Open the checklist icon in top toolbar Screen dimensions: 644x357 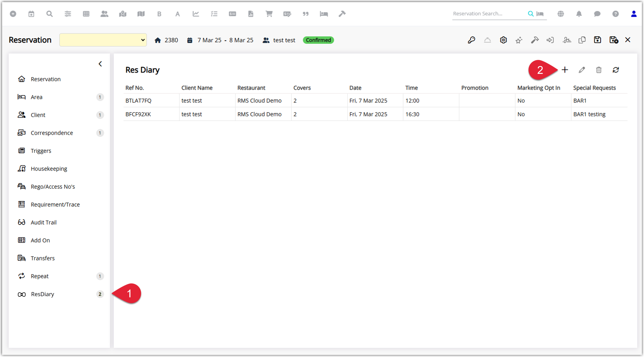point(214,14)
